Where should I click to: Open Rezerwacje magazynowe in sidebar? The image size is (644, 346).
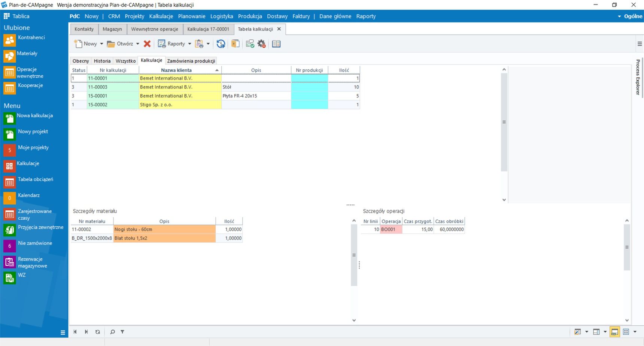25,262
